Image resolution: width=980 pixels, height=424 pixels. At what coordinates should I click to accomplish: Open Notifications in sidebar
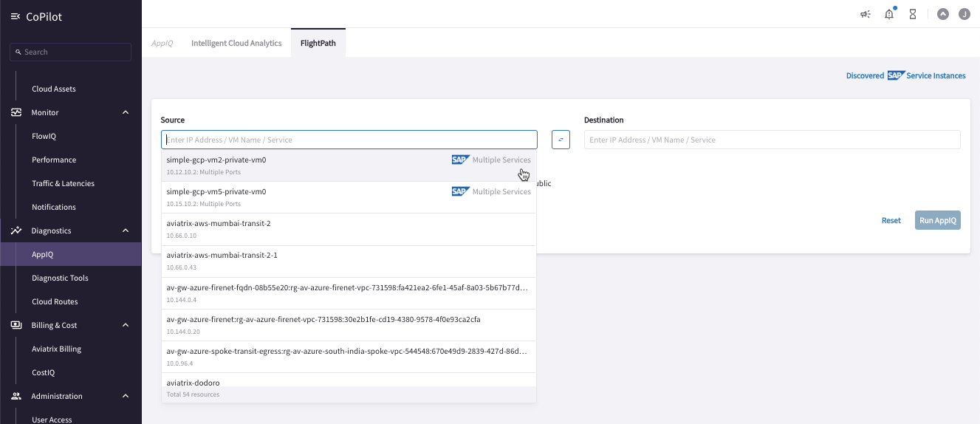(x=54, y=207)
